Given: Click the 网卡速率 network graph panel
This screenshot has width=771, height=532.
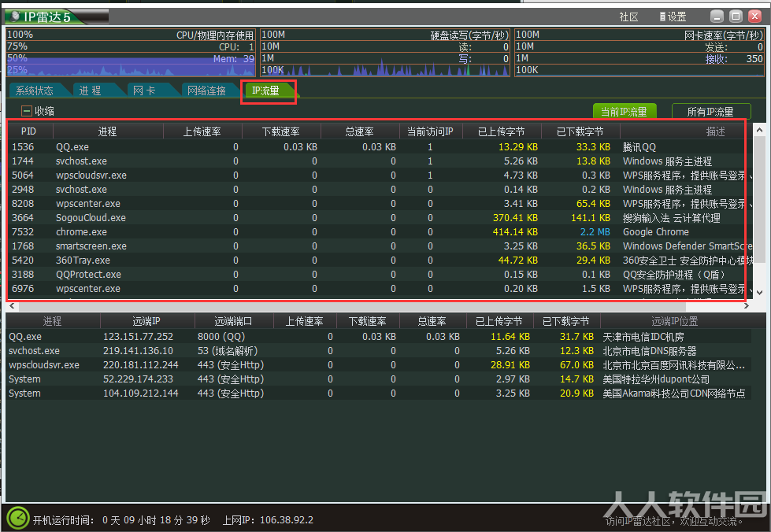Looking at the screenshot, I should pos(639,52).
